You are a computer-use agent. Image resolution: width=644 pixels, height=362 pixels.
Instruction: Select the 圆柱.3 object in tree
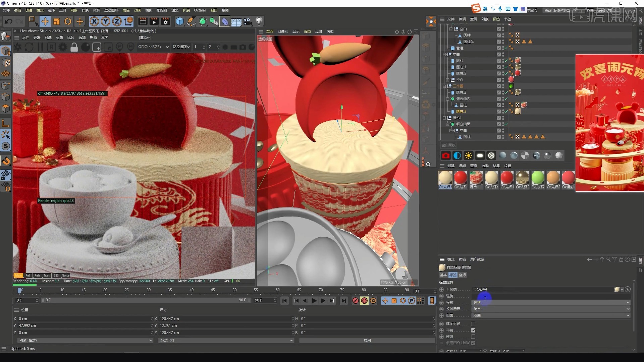[x=461, y=112]
